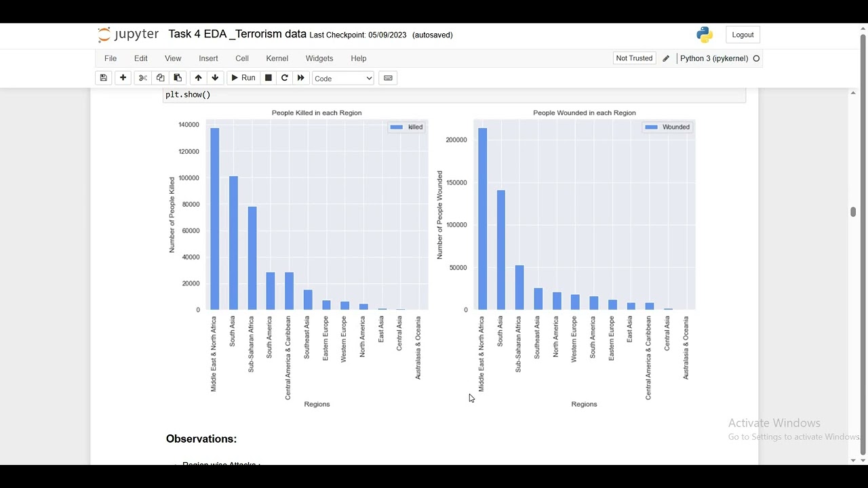Click the Not Trusted button
This screenshot has height=488, width=868.
click(634, 58)
